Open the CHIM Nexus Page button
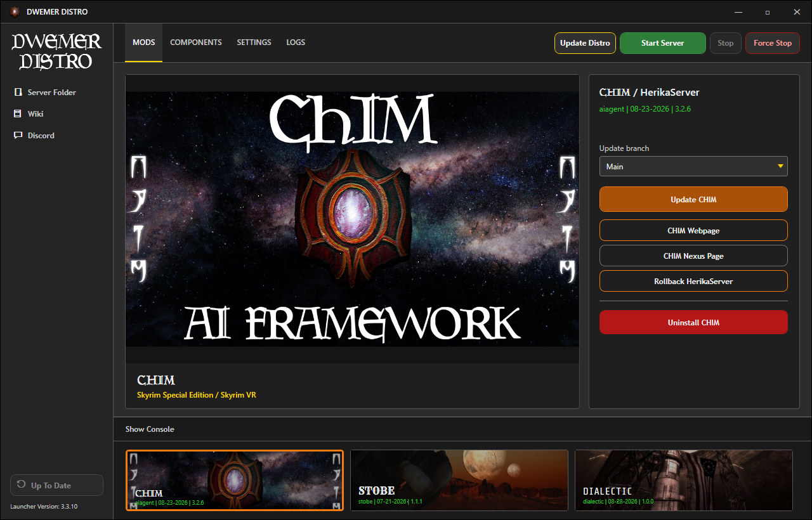812x520 pixels. [693, 256]
